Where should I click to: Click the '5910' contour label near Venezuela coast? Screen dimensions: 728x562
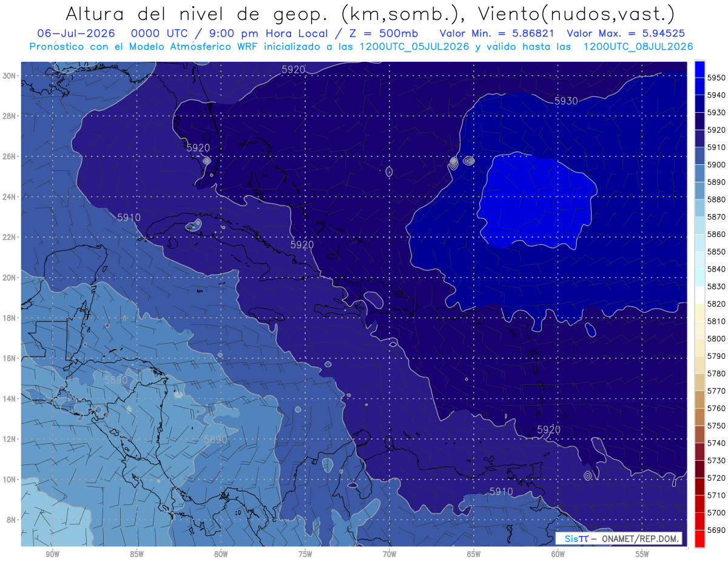501,491
